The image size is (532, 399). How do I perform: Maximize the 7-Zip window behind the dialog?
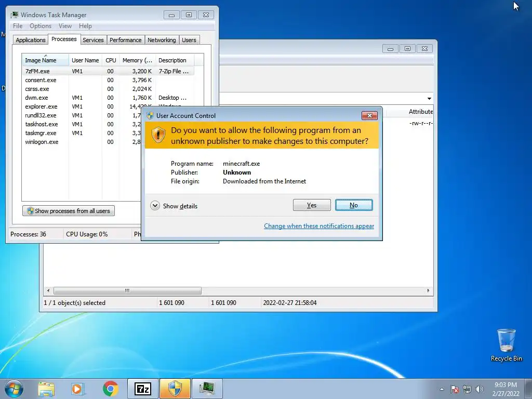point(407,48)
